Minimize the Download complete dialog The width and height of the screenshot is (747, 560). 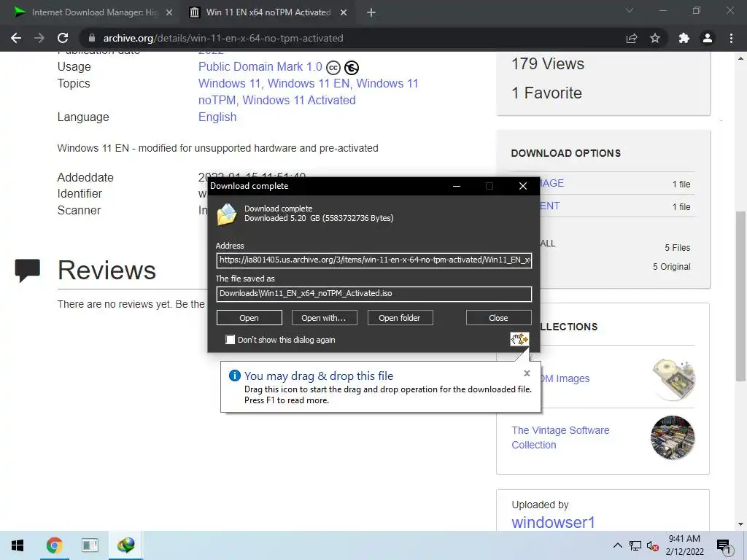tap(457, 186)
